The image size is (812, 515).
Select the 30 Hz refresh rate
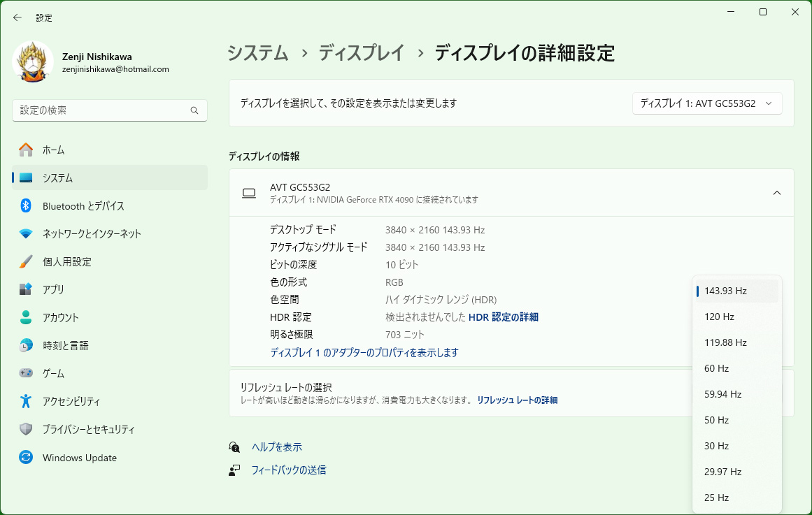click(716, 446)
